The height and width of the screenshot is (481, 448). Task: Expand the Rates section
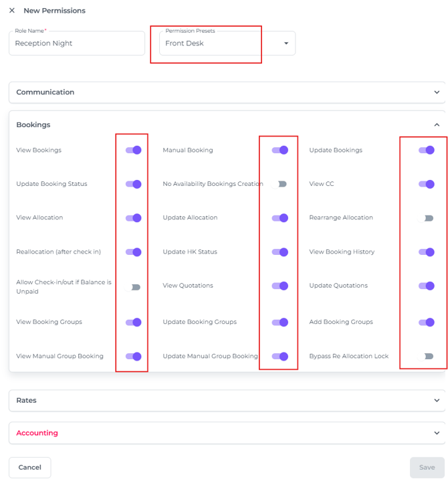[x=437, y=400]
